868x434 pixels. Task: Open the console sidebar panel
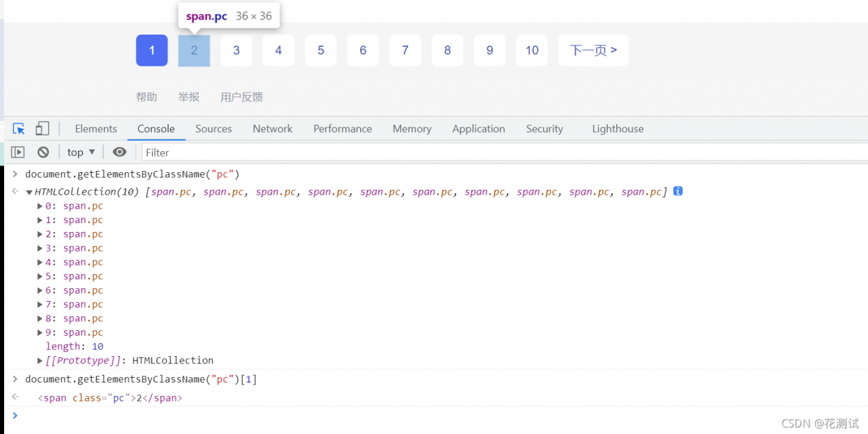(x=17, y=152)
